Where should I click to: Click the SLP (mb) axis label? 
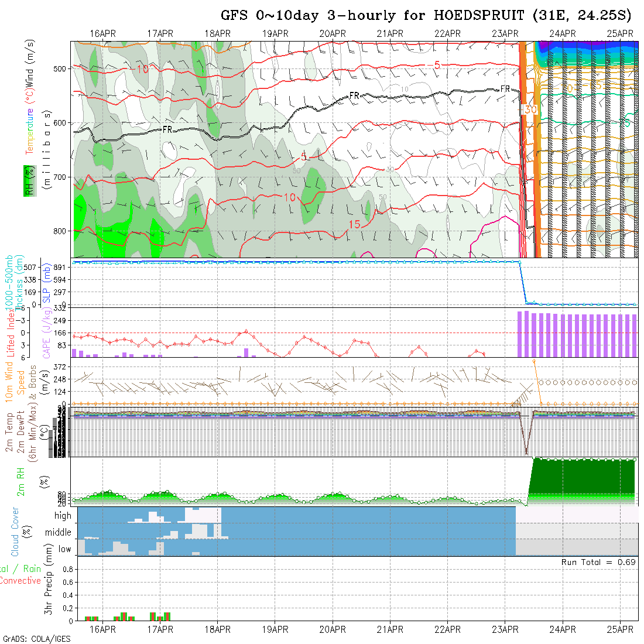click(46, 283)
